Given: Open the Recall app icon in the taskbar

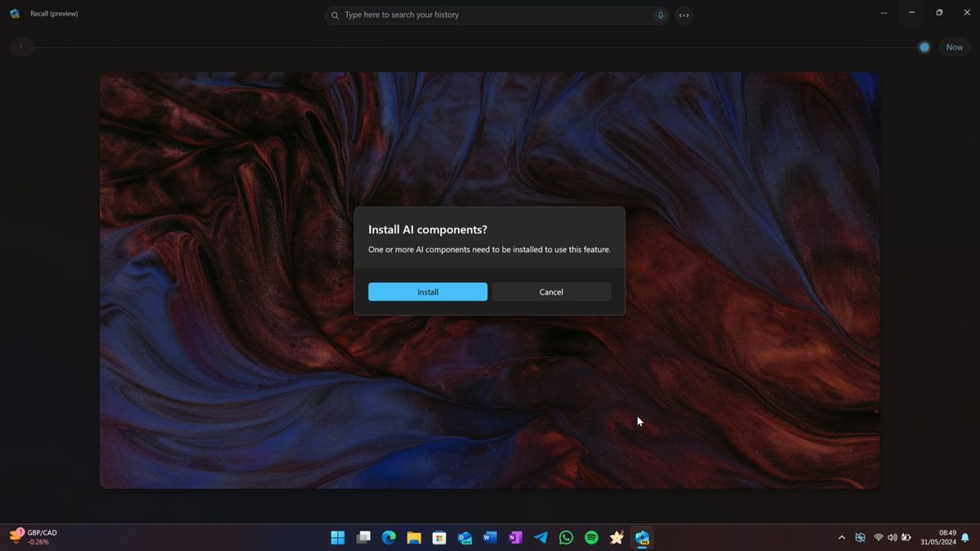Looking at the screenshot, I should click(642, 537).
